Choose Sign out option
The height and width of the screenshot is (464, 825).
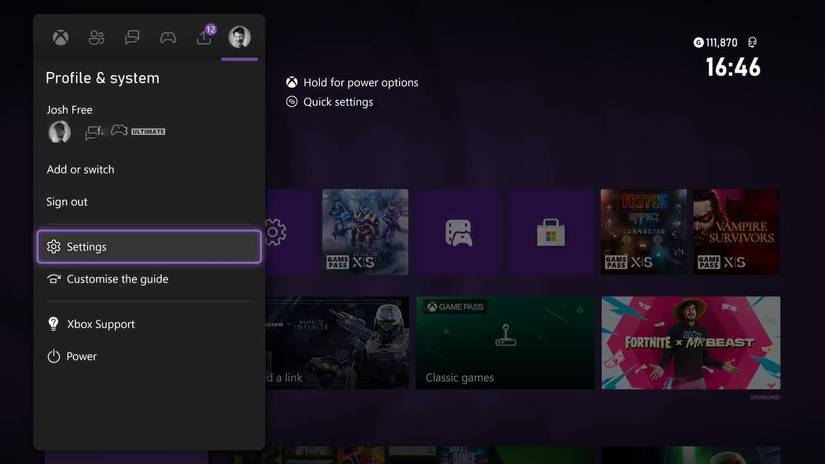(67, 201)
